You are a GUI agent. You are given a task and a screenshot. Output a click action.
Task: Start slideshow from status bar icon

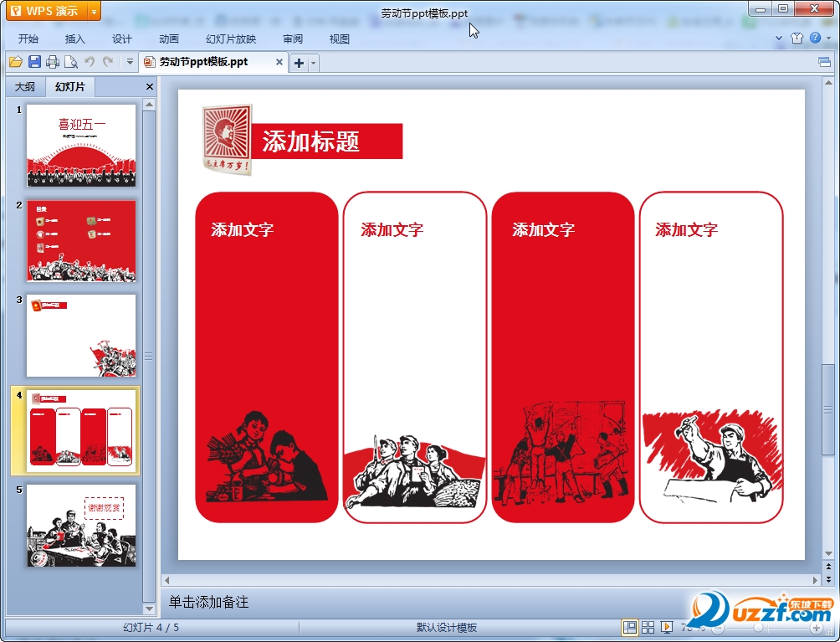click(x=667, y=628)
